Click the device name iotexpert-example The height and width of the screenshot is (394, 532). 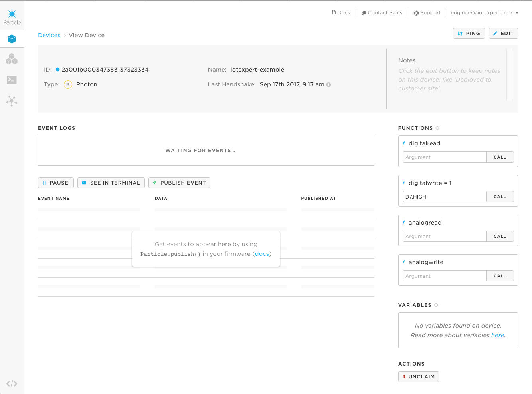[x=257, y=70]
